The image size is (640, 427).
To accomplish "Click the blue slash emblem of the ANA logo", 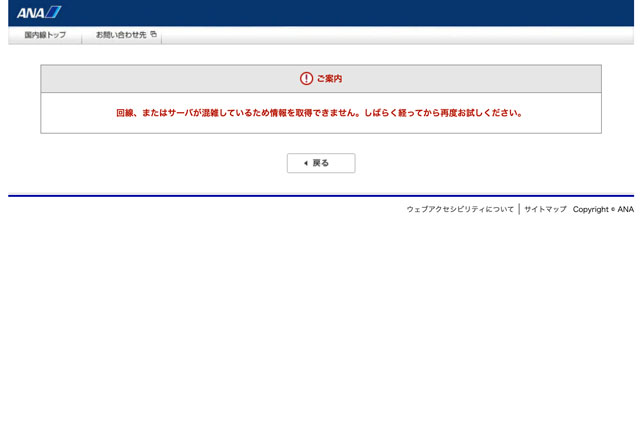I will [54, 12].
